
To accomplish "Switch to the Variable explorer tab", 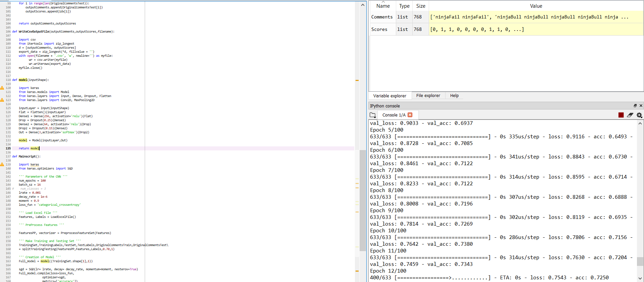I will pos(389,96).
